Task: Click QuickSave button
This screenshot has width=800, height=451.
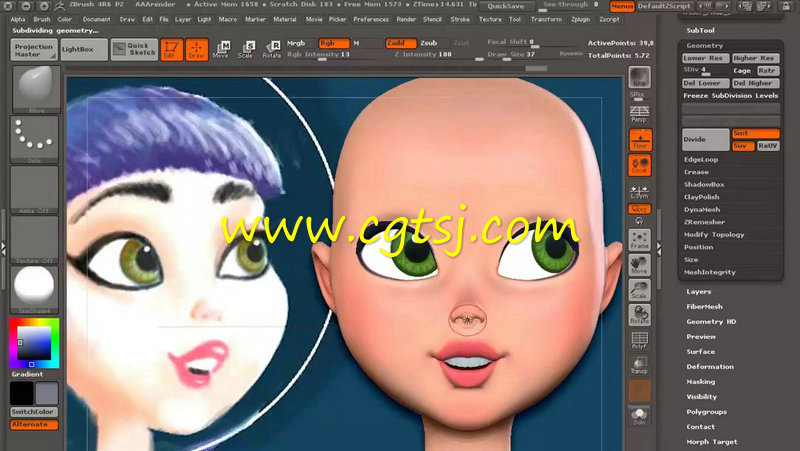Action: tap(506, 6)
